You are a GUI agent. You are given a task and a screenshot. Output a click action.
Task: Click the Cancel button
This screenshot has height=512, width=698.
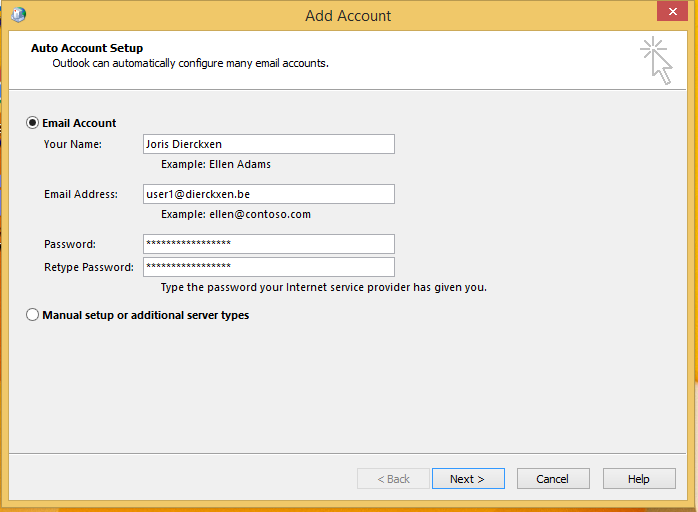pyautogui.click(x=552, y=479)
